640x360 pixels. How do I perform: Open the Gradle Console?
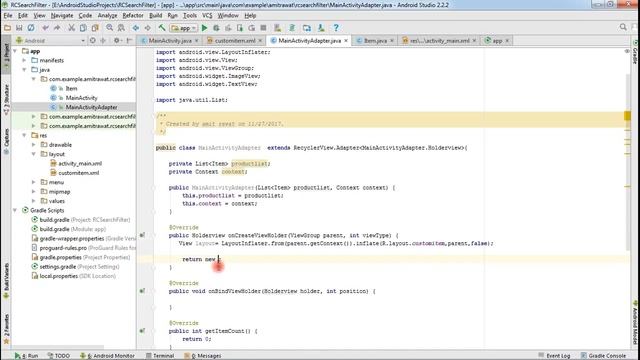pos(603,356)
